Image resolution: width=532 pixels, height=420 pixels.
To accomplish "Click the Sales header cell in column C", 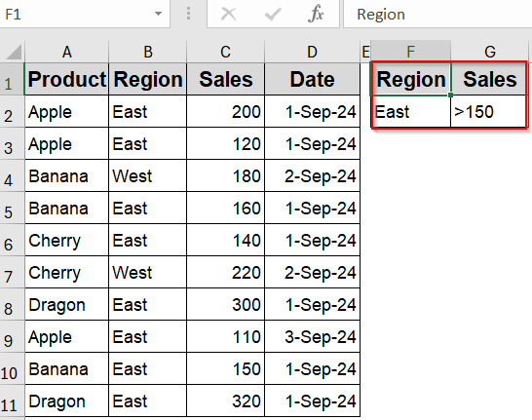I will [x=226, y=79].
